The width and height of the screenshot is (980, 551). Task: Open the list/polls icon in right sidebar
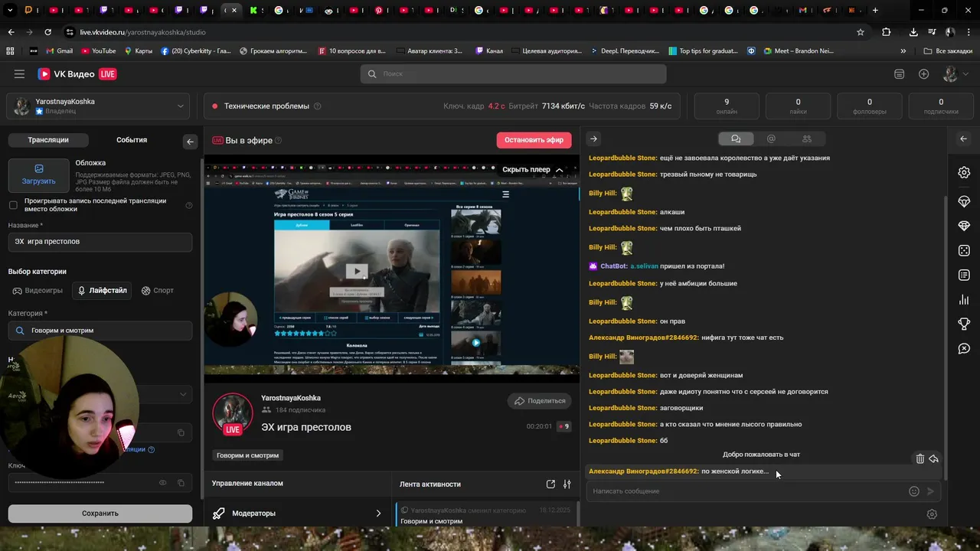pyautogui.click(x=964, y=275)
